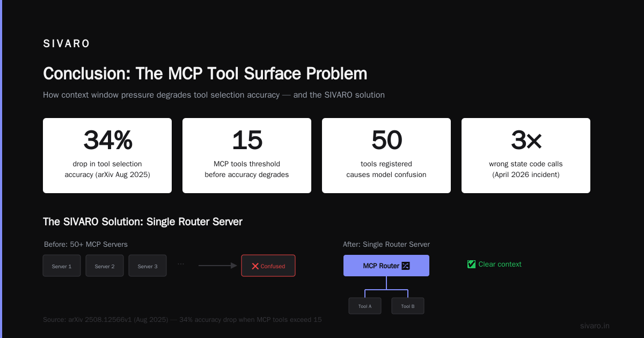Select the Tool B node
The width and height of the screenshot is (644, 338).
(x=408, y=306)
